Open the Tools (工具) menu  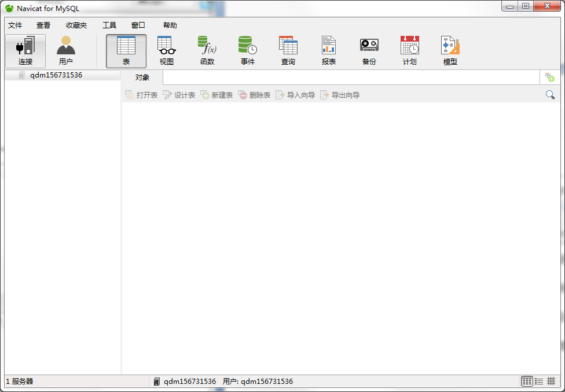109,25
